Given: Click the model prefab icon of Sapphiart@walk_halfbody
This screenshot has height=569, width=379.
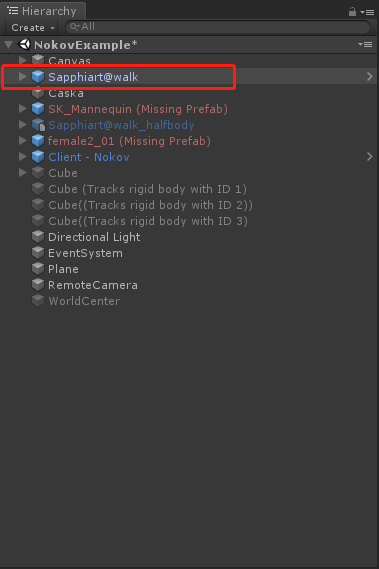Looking at the screenshot, I should pos(38,125).
